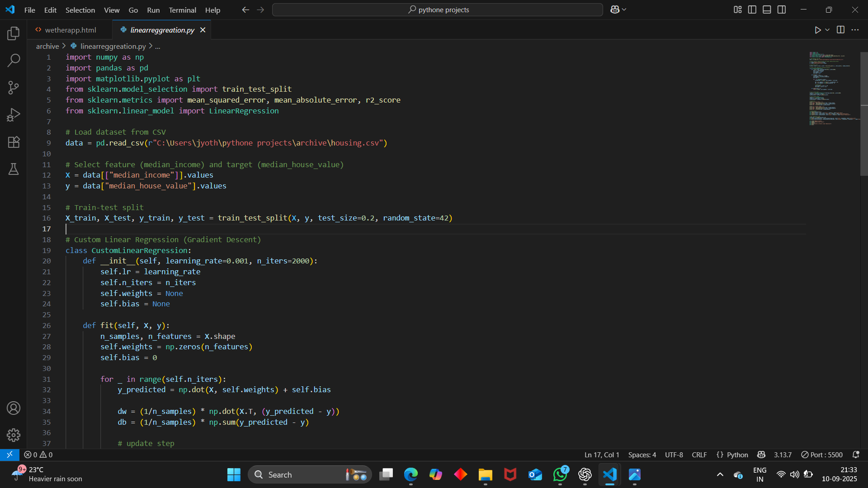Viewport: 868px width, 488px height.
Task: Open the Extensions view
Action: pos(14,142)
